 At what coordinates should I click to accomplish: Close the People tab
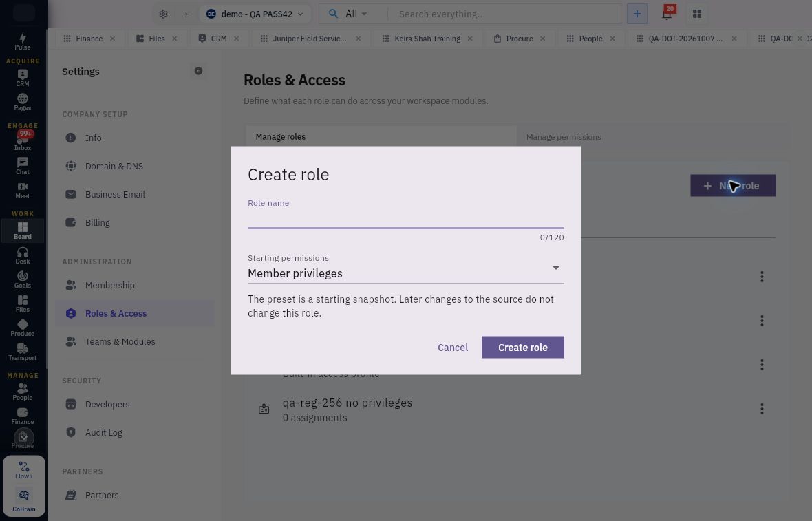(x=612, y=39)
